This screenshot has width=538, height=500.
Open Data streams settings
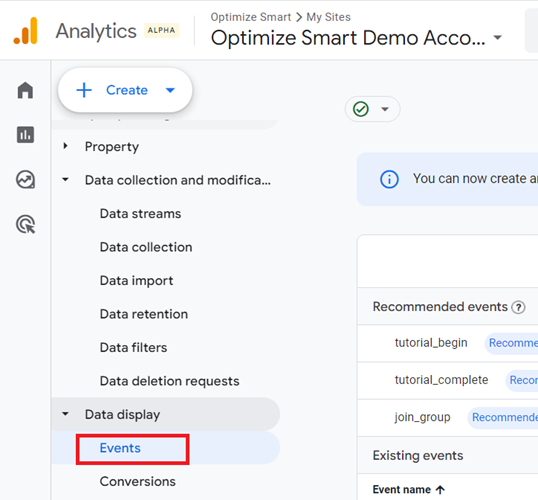140,214
